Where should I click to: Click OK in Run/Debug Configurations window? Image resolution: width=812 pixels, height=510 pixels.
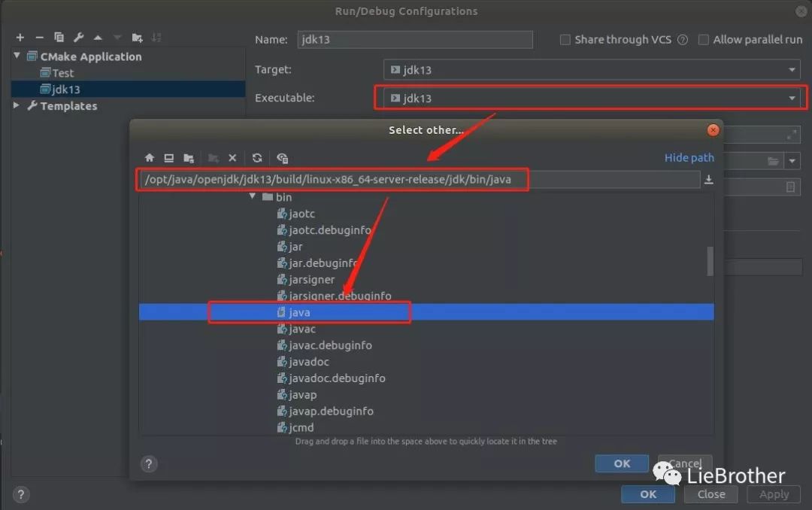[x=648, y=494]
